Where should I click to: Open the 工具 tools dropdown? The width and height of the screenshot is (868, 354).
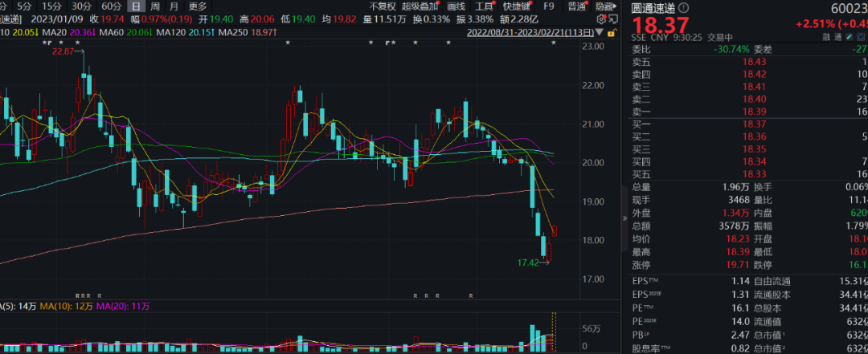pyautogui.click(x=485, y=6)
